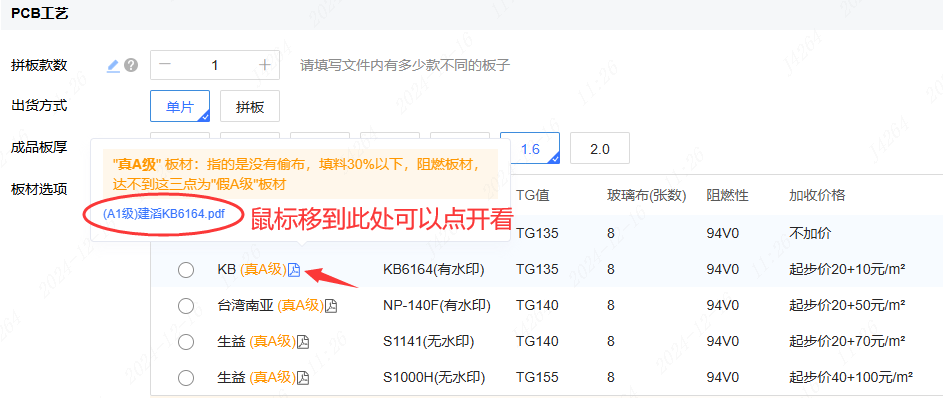
Task: Click the 起步价20+70元/m² price
Action: pyautogui.click(x=847, y=342)
